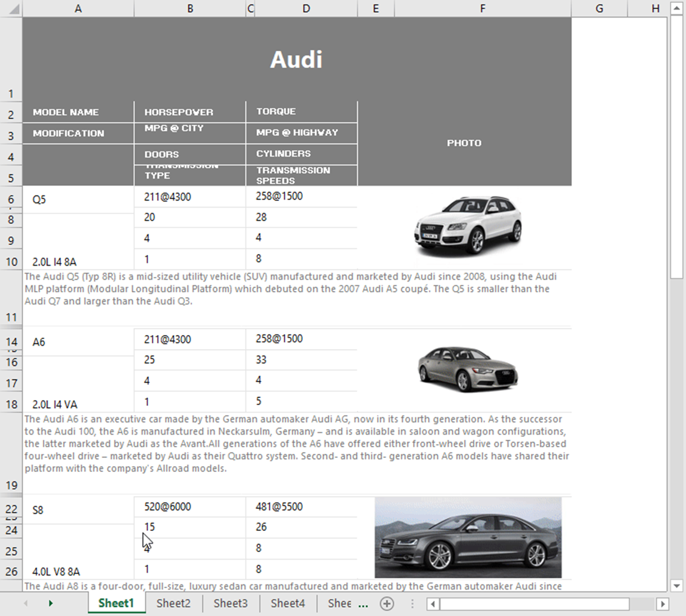This screenshot has width=686, height=616.
Task: Click the green next-sheet navigation arrow
Action: point(51,604)
